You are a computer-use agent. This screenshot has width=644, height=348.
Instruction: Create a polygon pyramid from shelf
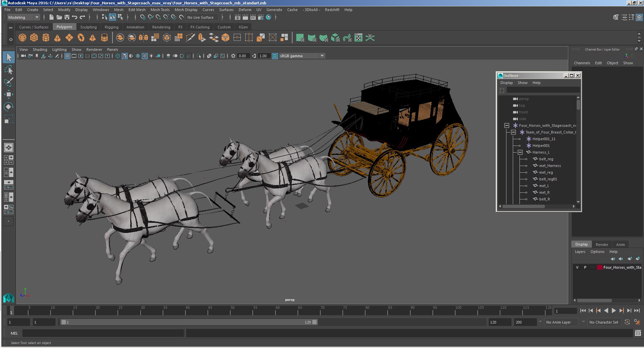click(x=93, y=38)
